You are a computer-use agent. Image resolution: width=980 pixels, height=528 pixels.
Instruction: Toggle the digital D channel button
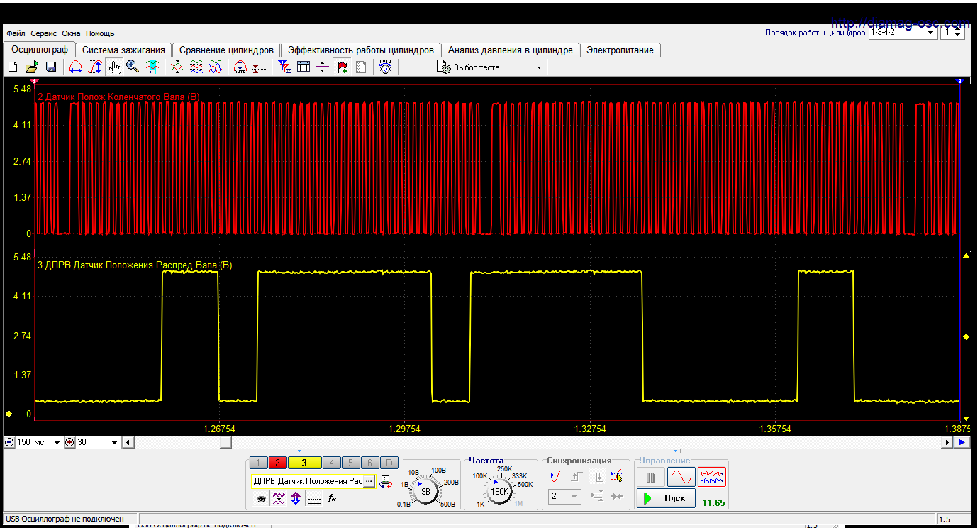pos(389,463)
